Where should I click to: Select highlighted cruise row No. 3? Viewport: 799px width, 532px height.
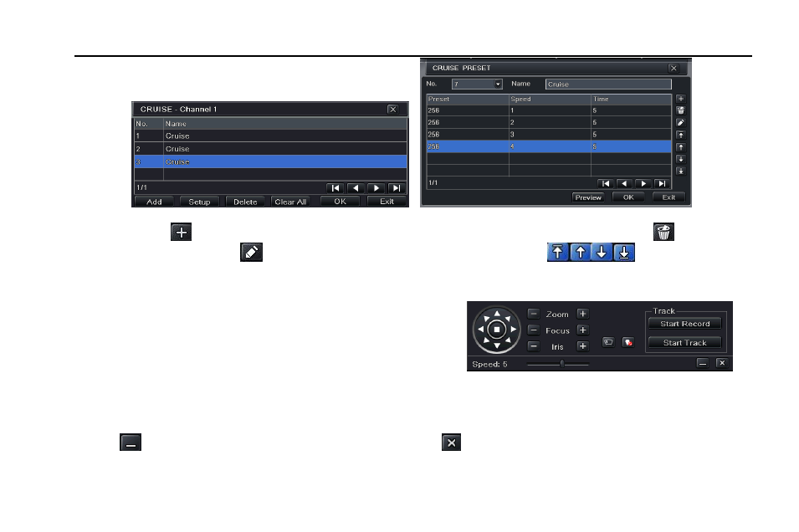click(x=270, y=161)
